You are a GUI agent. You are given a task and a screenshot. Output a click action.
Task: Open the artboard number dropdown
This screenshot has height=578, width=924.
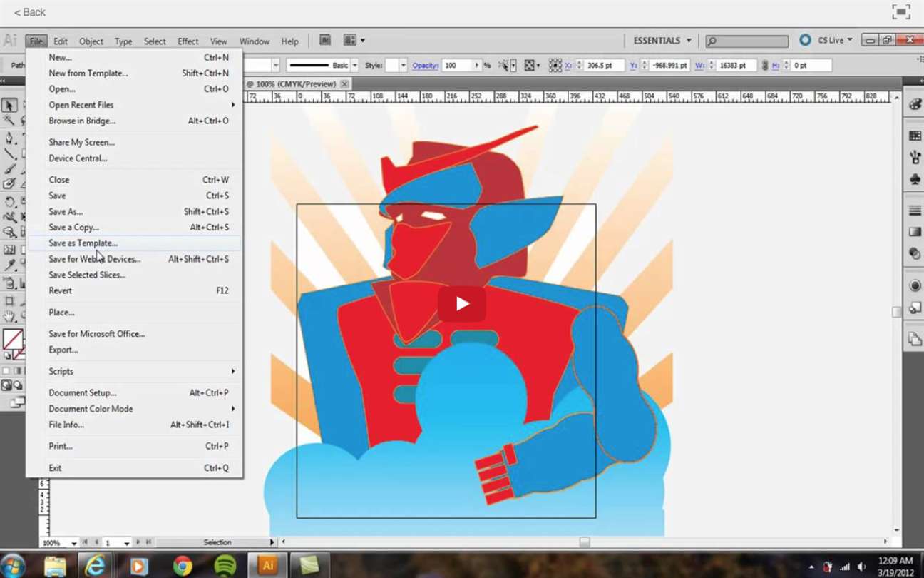pyautogui.click(x=127, y=543)
